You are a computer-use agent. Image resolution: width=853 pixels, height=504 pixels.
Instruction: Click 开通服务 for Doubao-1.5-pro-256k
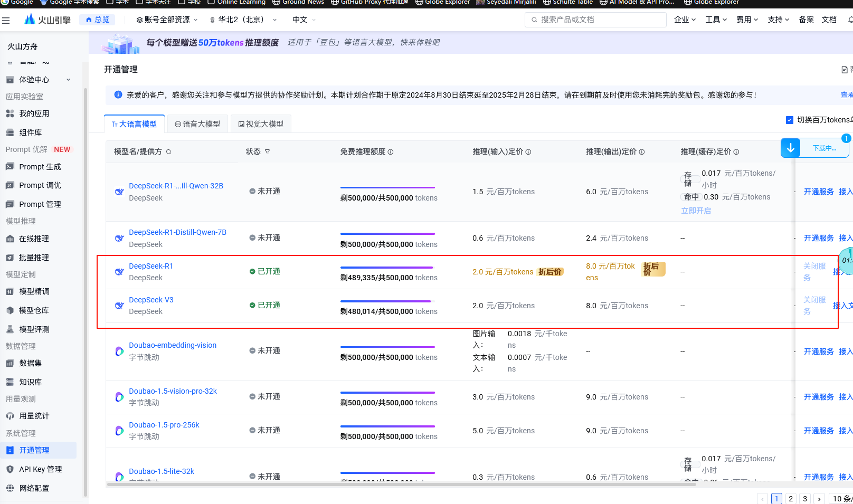tap(819, 431)
